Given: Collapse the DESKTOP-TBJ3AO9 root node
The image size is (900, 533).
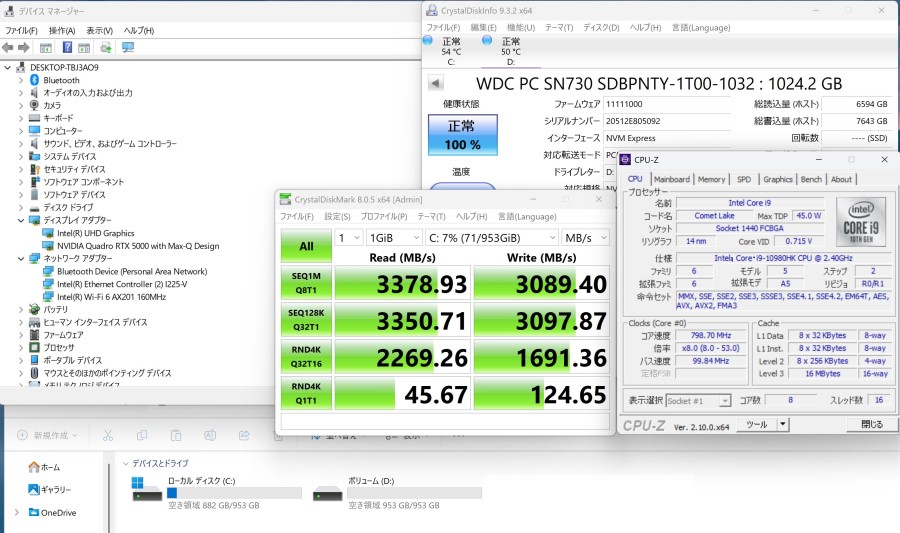Looking at the screenshot, I should (x=7, y=68).
